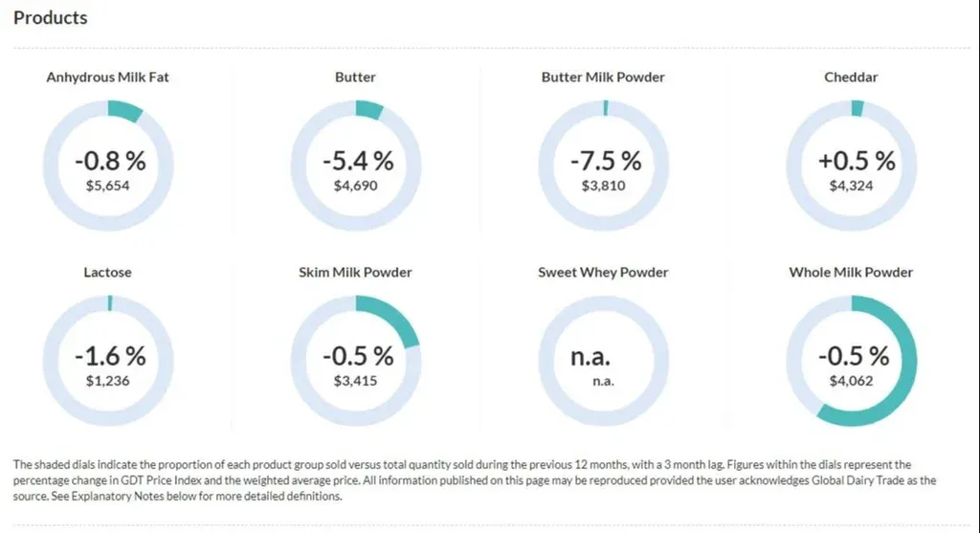Click the "Sweet Whey Powder" product title

603,273
